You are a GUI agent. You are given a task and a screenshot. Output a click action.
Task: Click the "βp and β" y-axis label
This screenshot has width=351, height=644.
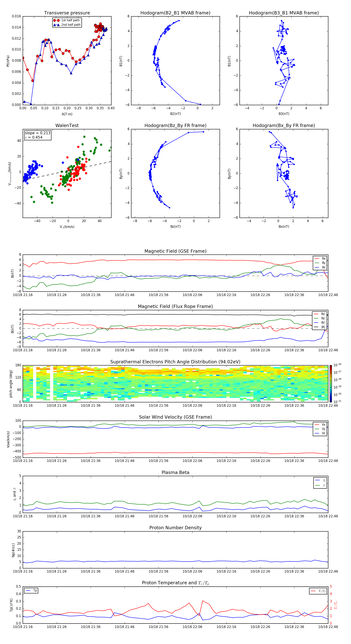point(14,494)
